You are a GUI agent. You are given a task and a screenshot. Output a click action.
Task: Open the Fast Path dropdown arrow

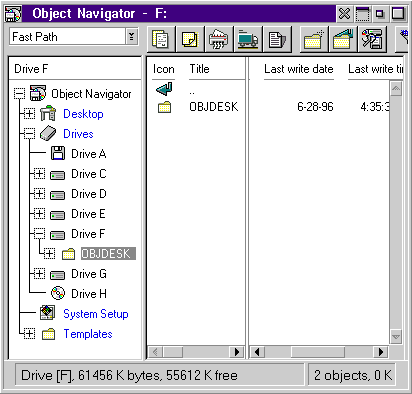(x=132, y=36)
